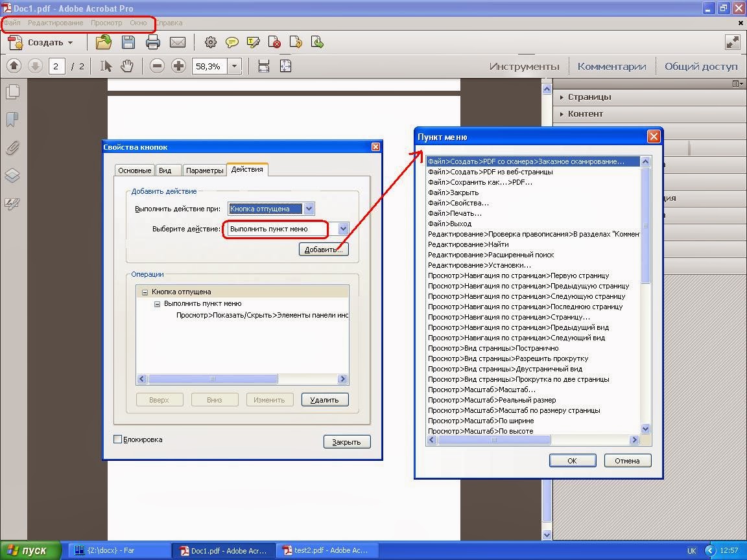Screen dimensions: 747x560
Task: Switch to the Параметры tab
Action: click(205, 170)
